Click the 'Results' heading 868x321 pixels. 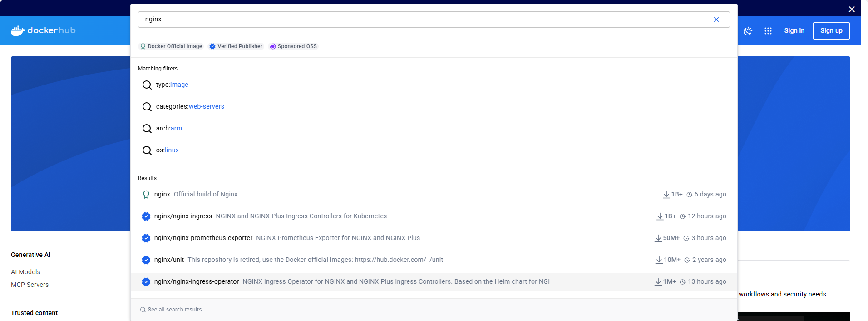[147, 178]
